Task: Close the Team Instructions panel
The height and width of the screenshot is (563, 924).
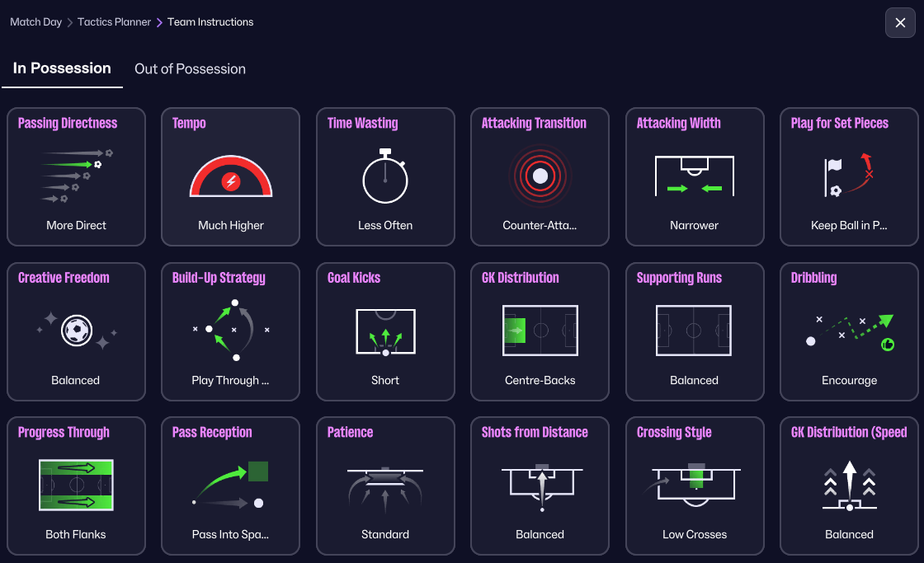Action: (x=900, y=23)
